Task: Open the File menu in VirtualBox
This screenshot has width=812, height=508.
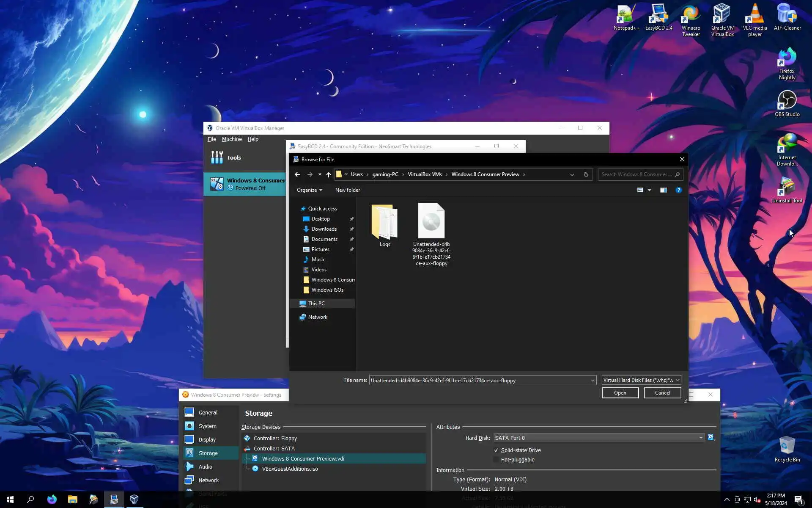Action: (x=211, y=139)
